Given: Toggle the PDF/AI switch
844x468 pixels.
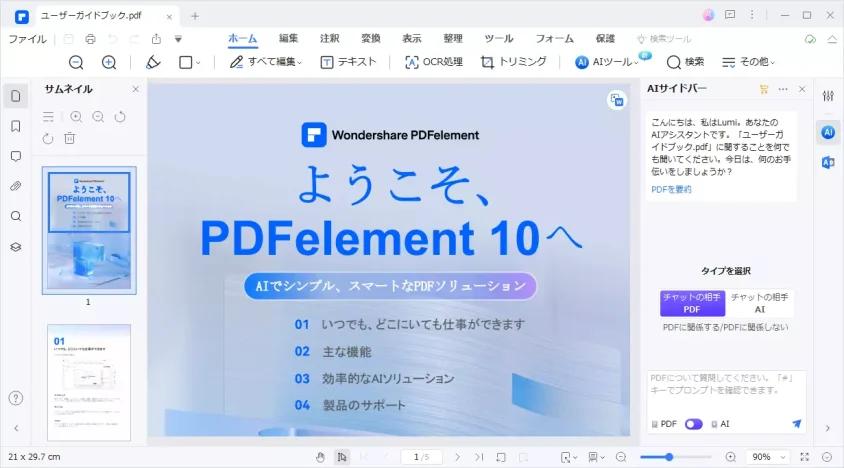Looking at the screenshot, I should (x=693, y=424).
